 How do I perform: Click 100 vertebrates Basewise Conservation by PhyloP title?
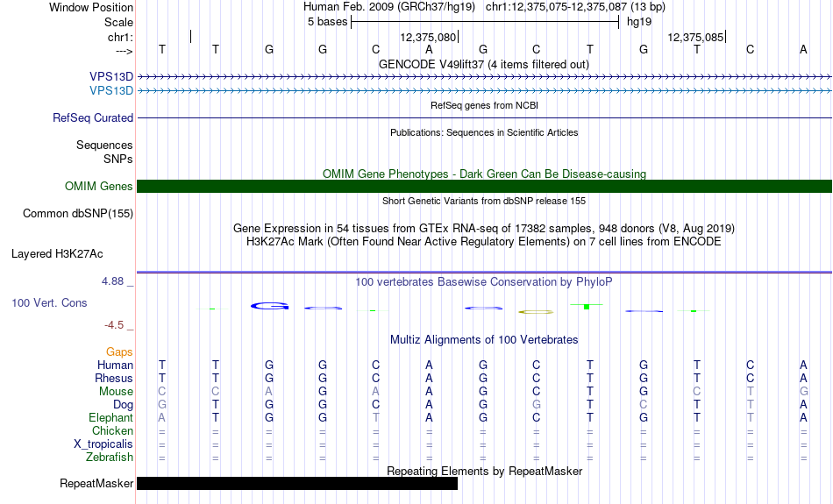(x=484, y=282)
